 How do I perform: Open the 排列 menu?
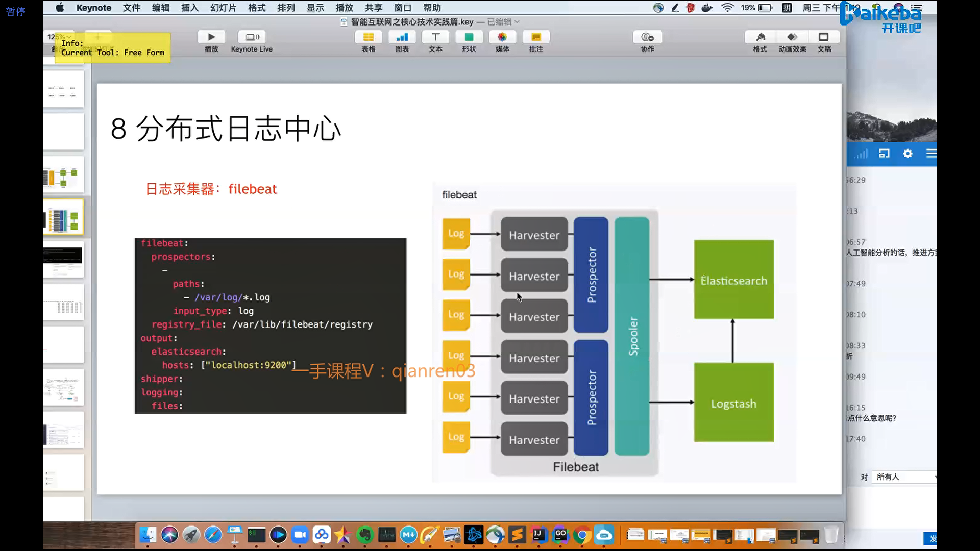coord(286,8)
